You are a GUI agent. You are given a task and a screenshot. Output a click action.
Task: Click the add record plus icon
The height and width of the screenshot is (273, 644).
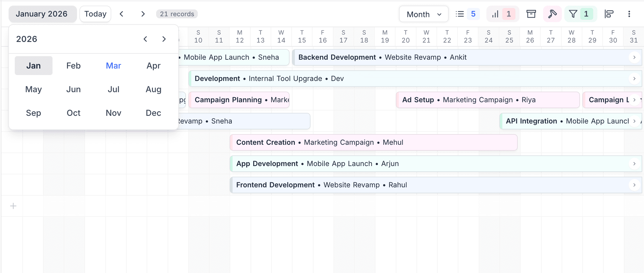pyautogui.click(x=13, y=206)
